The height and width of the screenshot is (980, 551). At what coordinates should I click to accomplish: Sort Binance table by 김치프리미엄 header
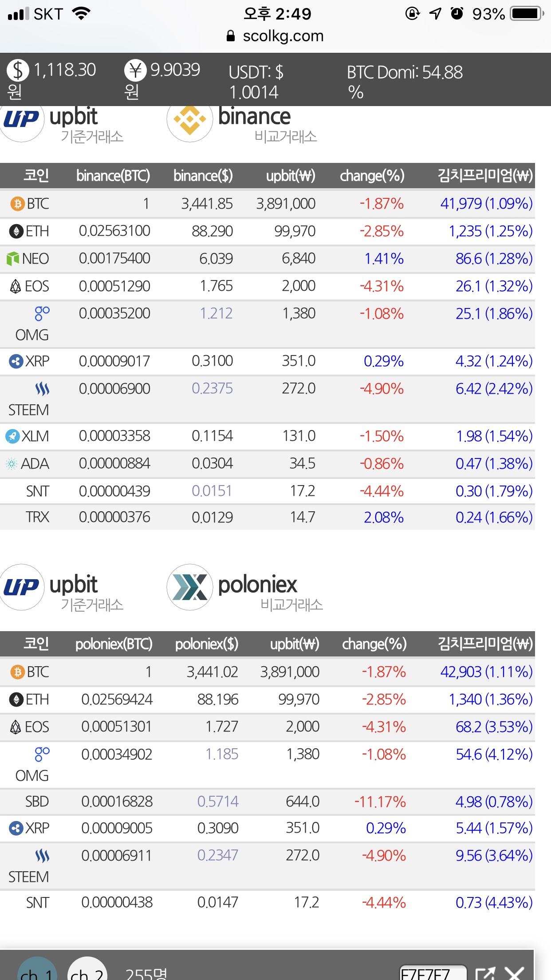[485, 176]
